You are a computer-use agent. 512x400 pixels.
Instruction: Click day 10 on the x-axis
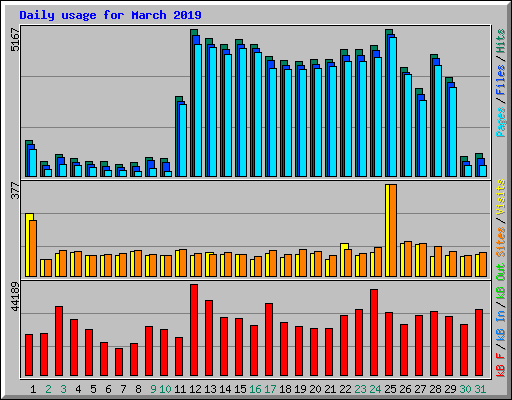165,389
